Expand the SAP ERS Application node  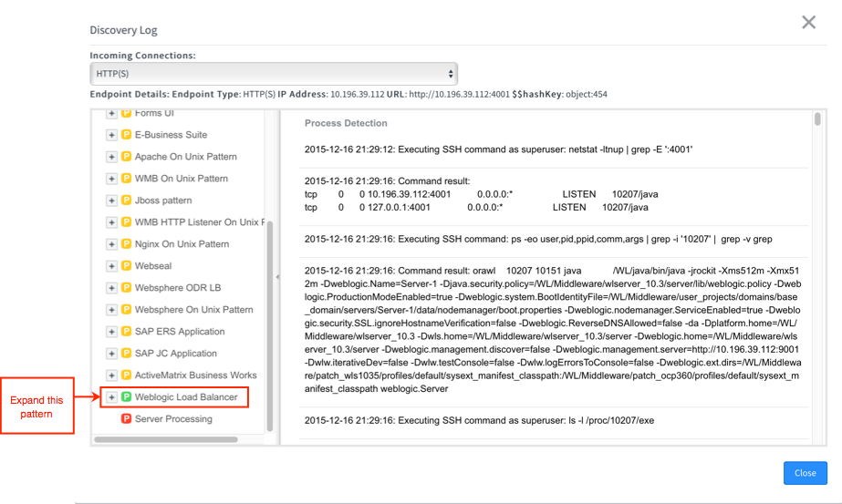coord(111,332)
